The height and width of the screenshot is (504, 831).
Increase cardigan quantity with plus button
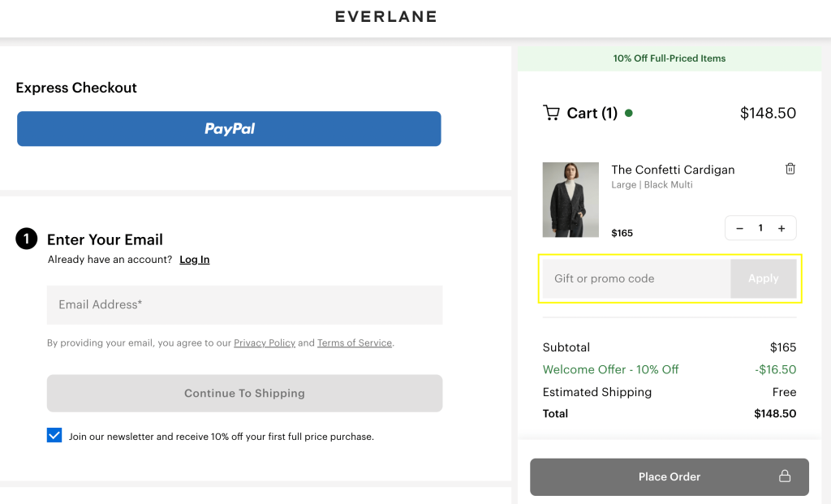coord(781,228)
